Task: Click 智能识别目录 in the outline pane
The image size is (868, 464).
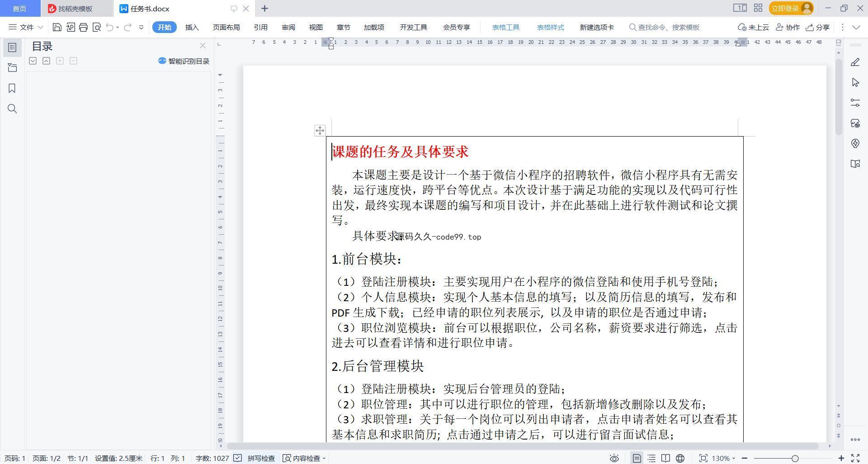Action: tap(184, 61)
